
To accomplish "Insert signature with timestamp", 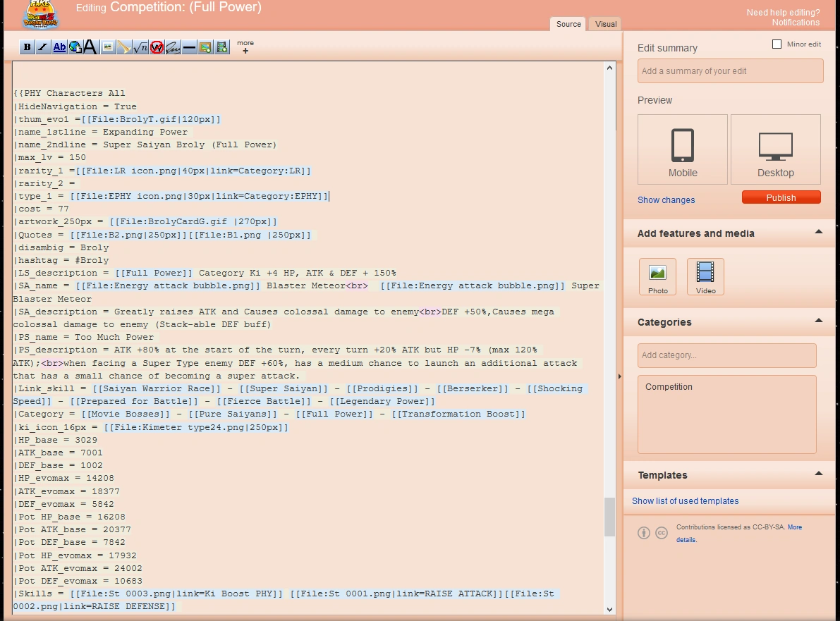I will click(x=173, y=47).
